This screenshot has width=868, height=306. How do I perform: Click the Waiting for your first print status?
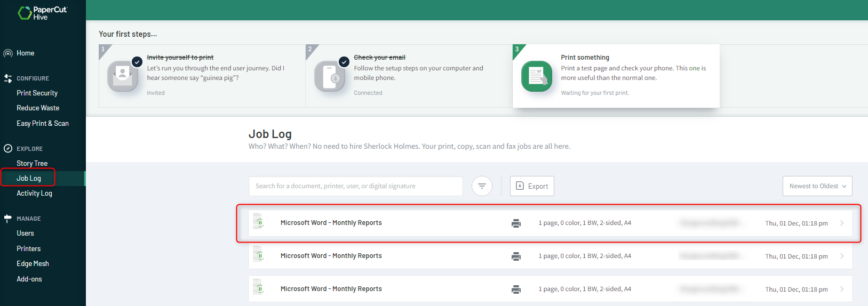[595, 93]
